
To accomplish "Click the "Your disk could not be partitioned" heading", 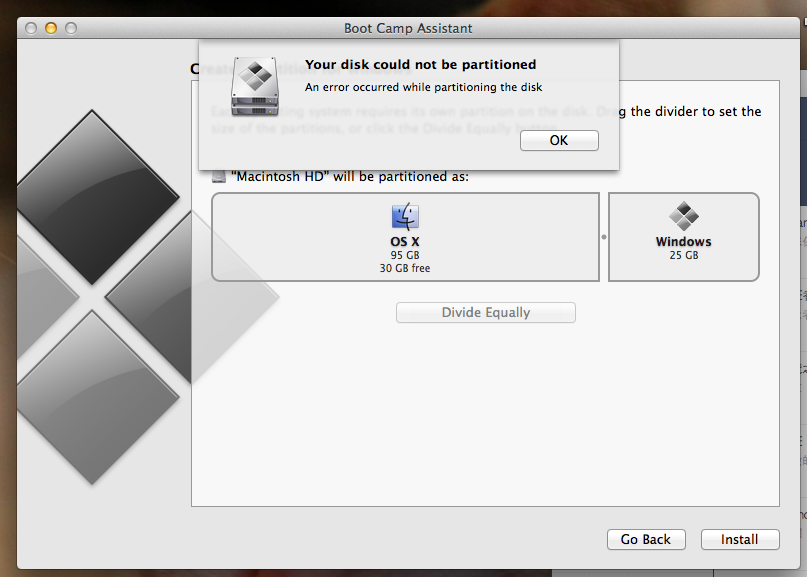I will pyautogui.click(x=420, y=64).
